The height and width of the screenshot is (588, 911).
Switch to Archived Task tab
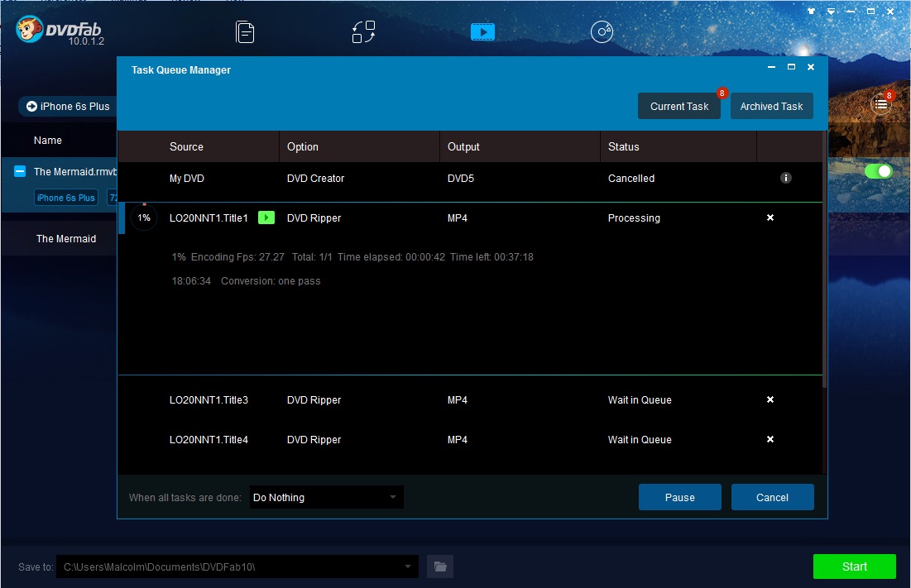771,106
